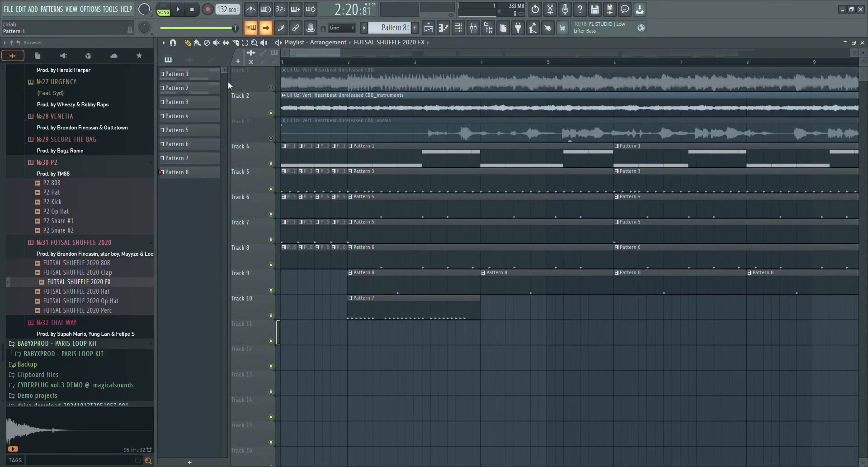Open the Piano roll view icon
This screenshot has height=467, width=868.
point(443,28)
